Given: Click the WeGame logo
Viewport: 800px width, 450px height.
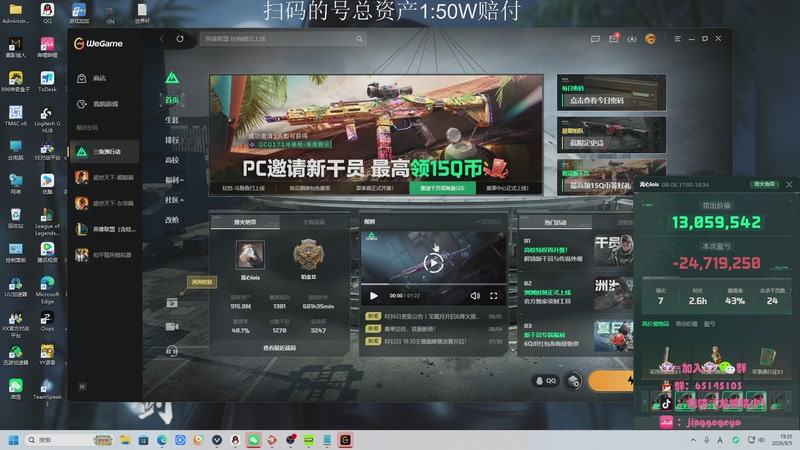Looking at the screenshot, I should pos(98,44).
